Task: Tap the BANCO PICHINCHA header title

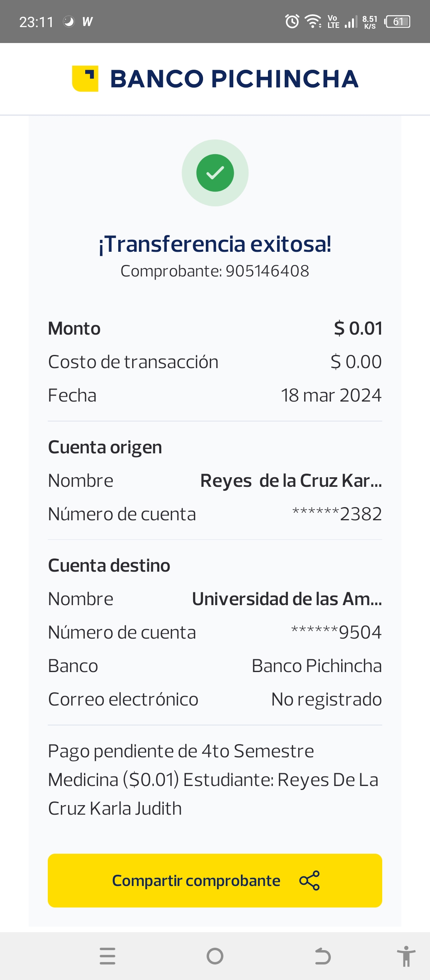Action: [x=234, y=79]
